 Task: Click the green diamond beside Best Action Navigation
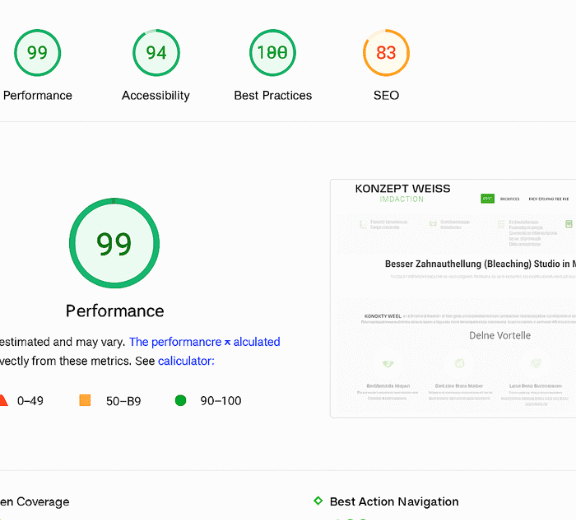(x=318, y=501)
